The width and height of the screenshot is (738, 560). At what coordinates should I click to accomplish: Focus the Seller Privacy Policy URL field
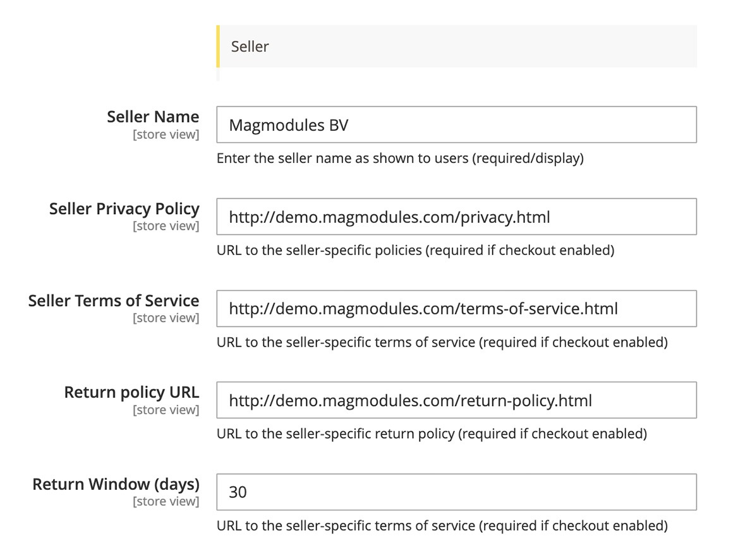coord(456,217)
